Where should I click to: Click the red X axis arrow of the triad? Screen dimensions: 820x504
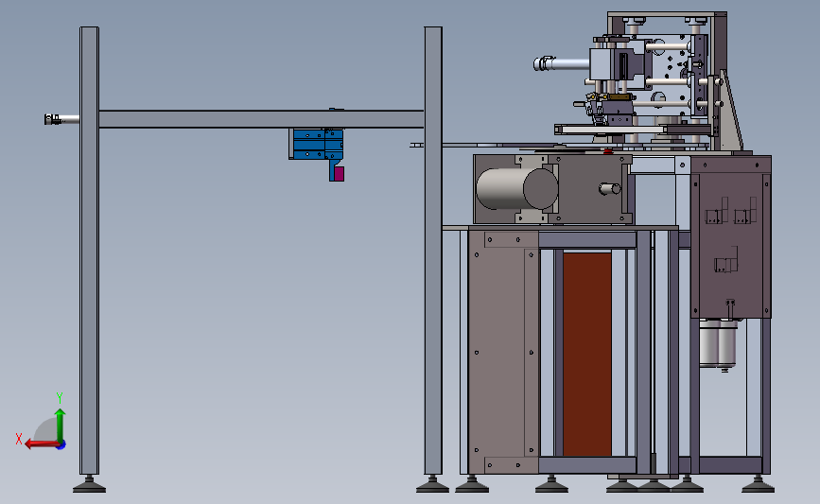[41, 444]
